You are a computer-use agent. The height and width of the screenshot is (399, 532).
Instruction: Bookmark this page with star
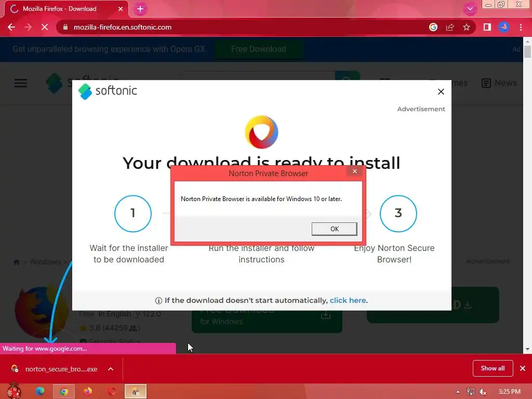pos(467,27)
